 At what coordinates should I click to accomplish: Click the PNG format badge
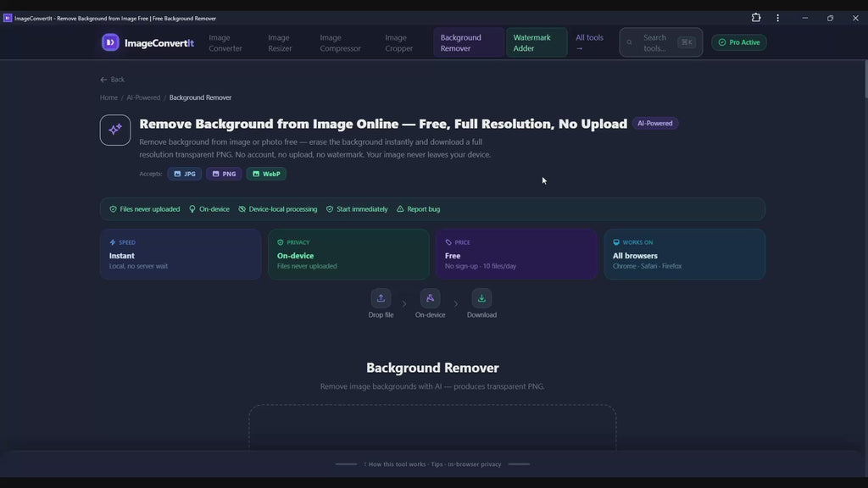(224, 174)
